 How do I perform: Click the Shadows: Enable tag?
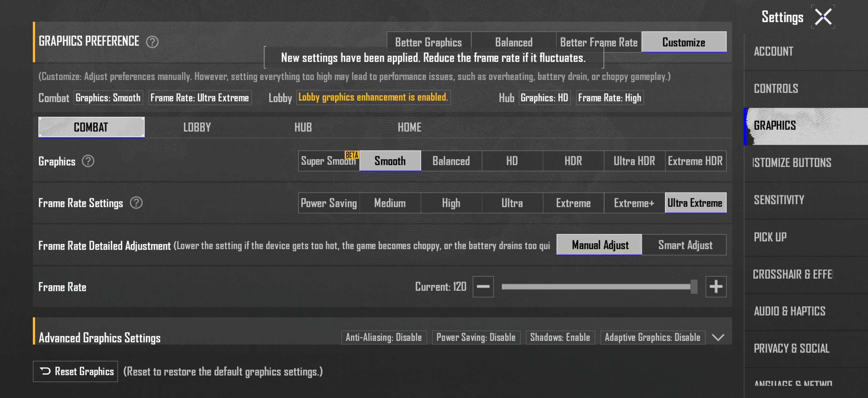click(560, 337)
